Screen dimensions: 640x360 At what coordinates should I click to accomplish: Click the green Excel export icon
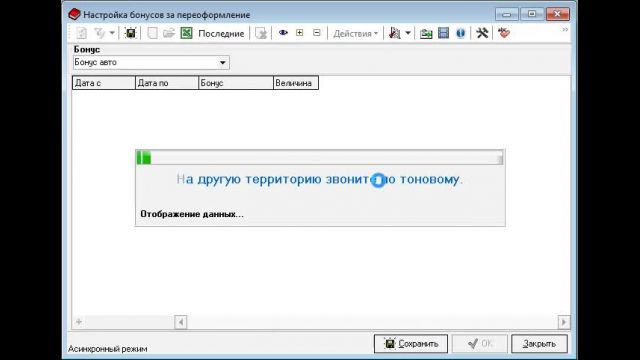187,33
